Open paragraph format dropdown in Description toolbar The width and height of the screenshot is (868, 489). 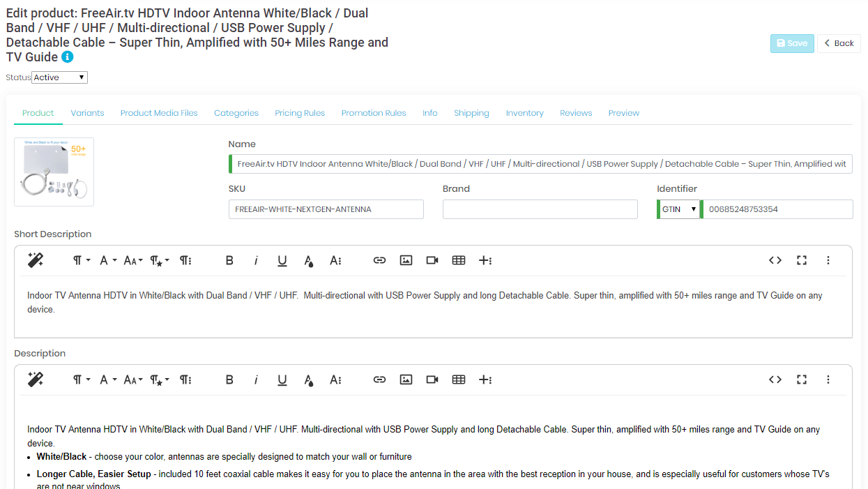coord(82,379)
